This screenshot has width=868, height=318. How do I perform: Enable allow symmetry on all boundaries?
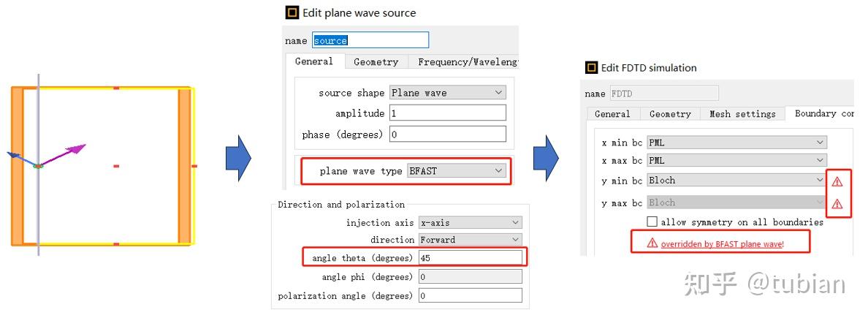[x=652, y=222]
